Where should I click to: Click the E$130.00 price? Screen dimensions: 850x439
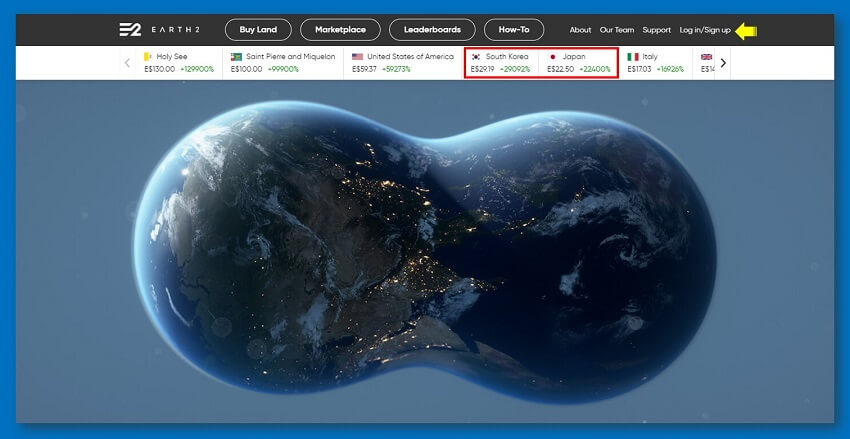tap(159, 69)
